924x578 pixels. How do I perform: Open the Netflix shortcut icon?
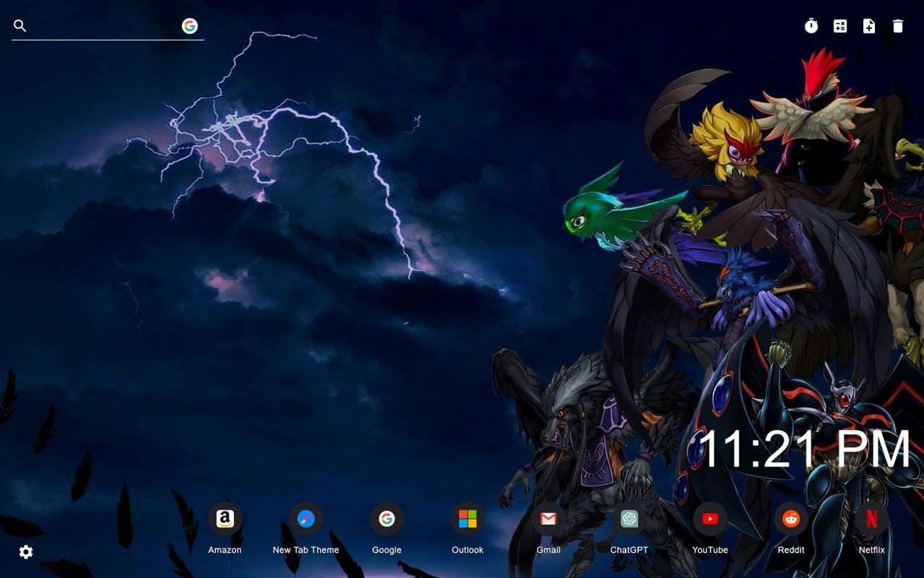(872, 519)
